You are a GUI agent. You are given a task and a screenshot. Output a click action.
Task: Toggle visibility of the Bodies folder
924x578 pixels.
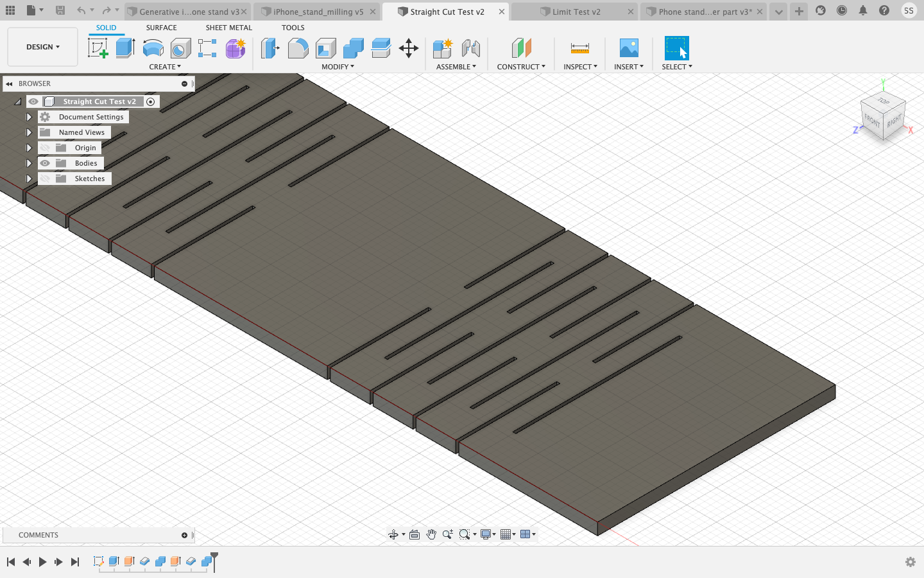(x=45, y=163)
